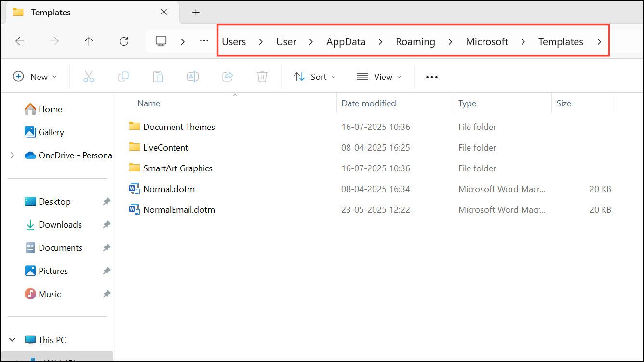The height and width of the screenshot is (362, 644).
Task: Select the SmartArt Graphics folder
Action: coord(177,168)
